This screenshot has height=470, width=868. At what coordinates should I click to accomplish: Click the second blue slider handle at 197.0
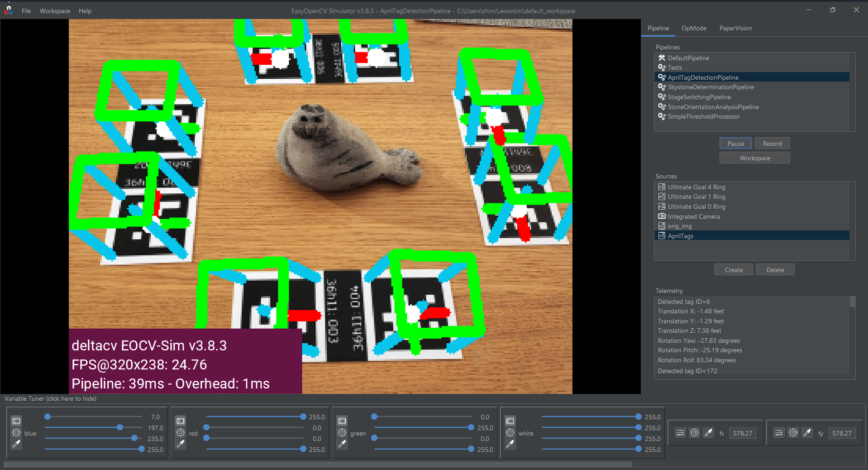120,427
